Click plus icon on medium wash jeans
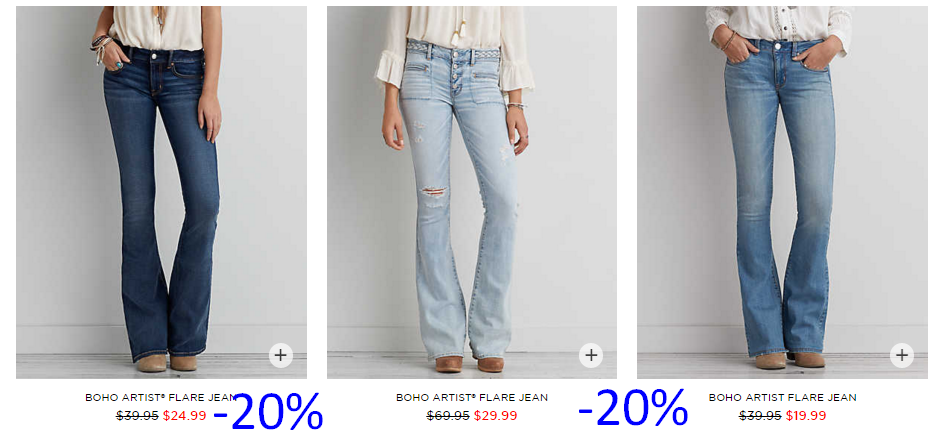 click(x=901, y=356)
